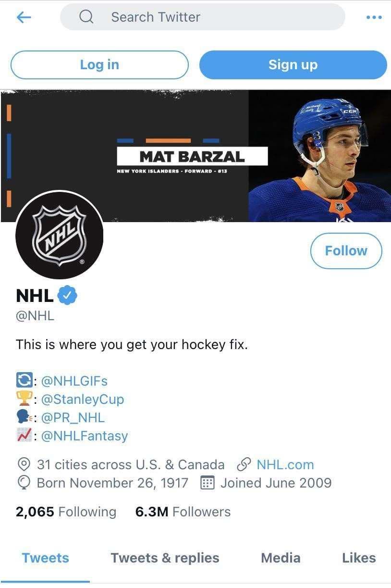Click the link chain icon beside NHL.com
This screenshot has height=588, width=391.
click(x=244, y=464)
